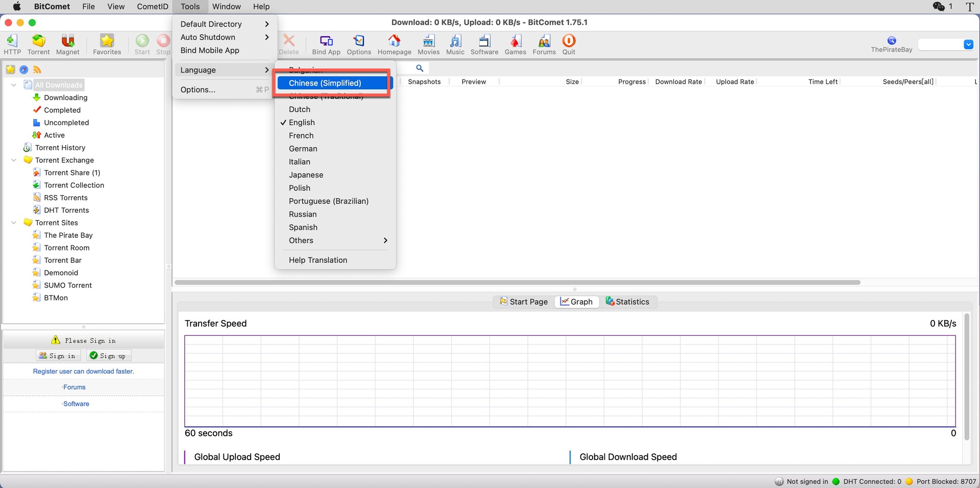Click the ThePirateBay search engine icon
This screenshot has width=980, height=488.
coord(892,41)
